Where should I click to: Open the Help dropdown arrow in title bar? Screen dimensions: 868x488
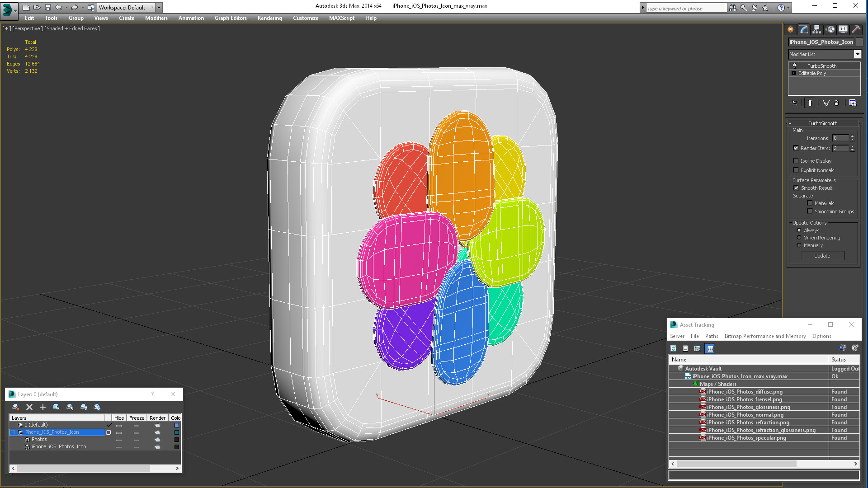pos(788,8)
